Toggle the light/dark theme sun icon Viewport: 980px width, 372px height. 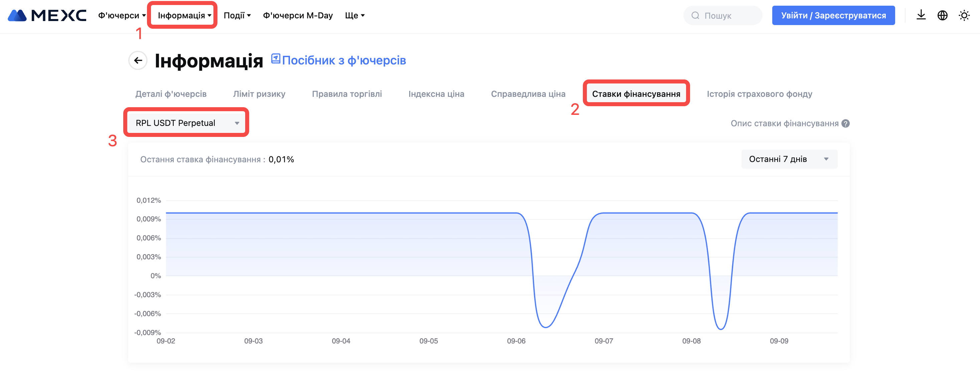coord(964,15)
